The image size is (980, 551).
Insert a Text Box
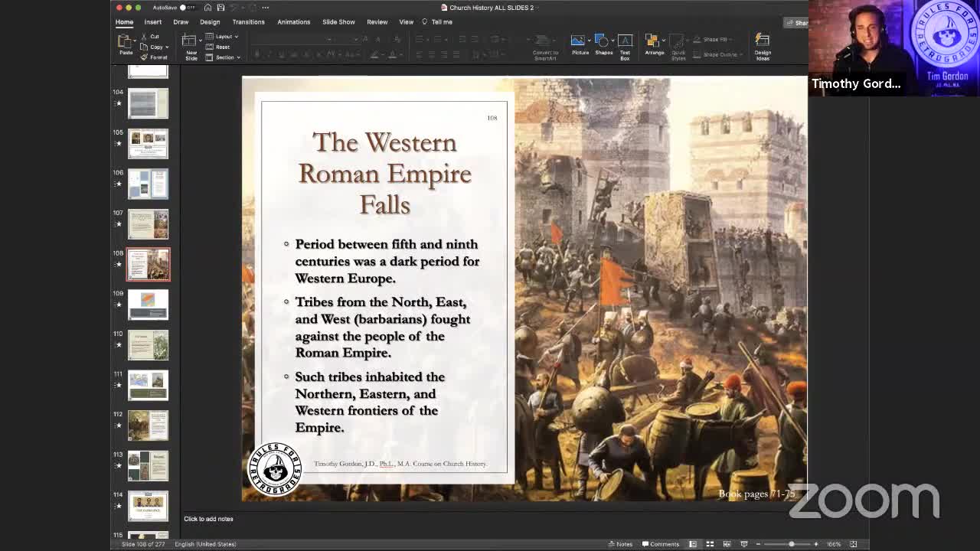(x=625, y=46)
